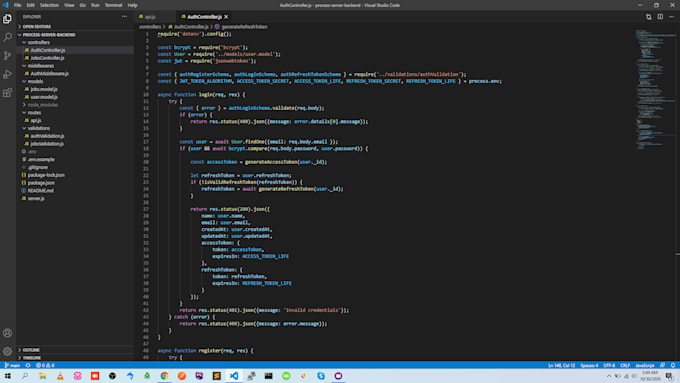The width and height of the screenshot is (680, 383).
Task: Open JobsController.js in the explorer
Action: pyautogui.click(x=47, y=58)
